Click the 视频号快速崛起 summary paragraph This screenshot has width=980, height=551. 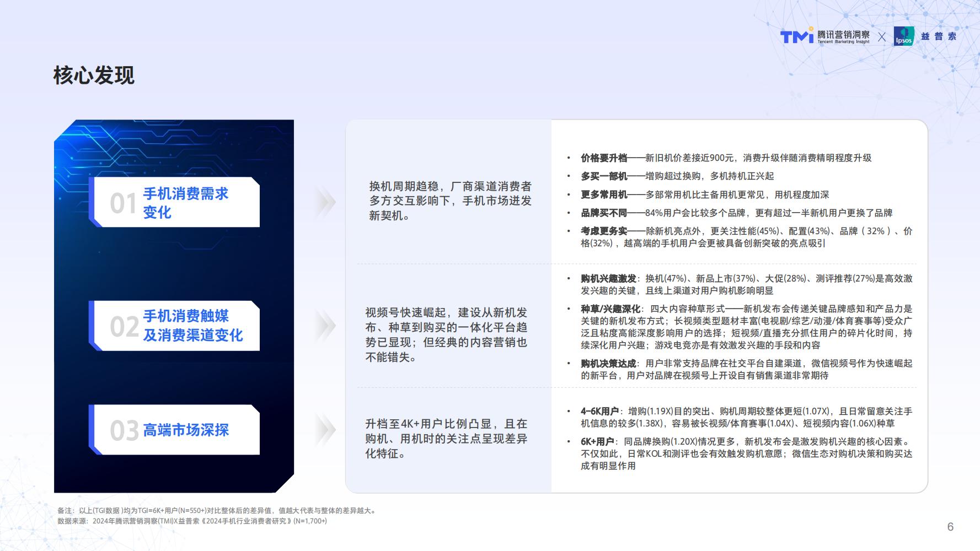click(x=446, y=335)
